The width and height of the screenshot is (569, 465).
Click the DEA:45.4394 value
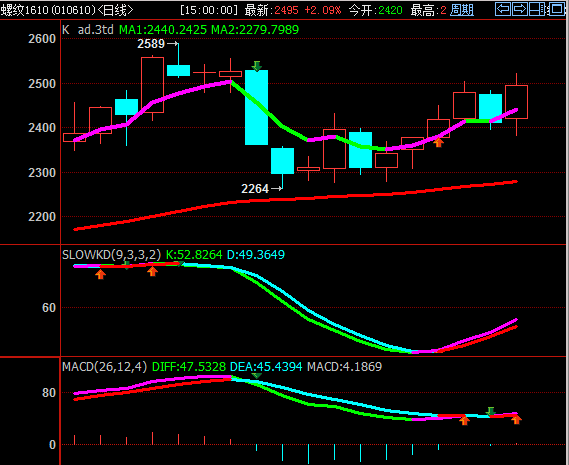click(266, 367)
